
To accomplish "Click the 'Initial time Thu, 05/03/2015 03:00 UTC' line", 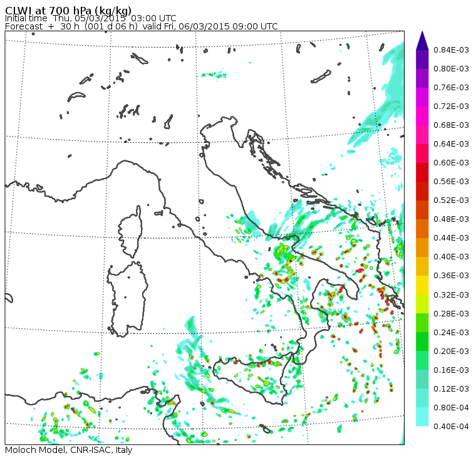I will 90,19.
